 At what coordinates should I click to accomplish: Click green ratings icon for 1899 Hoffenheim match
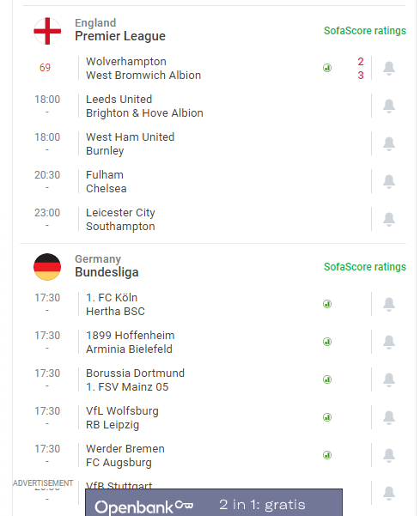pyautogui.click(x=327, y=342)
